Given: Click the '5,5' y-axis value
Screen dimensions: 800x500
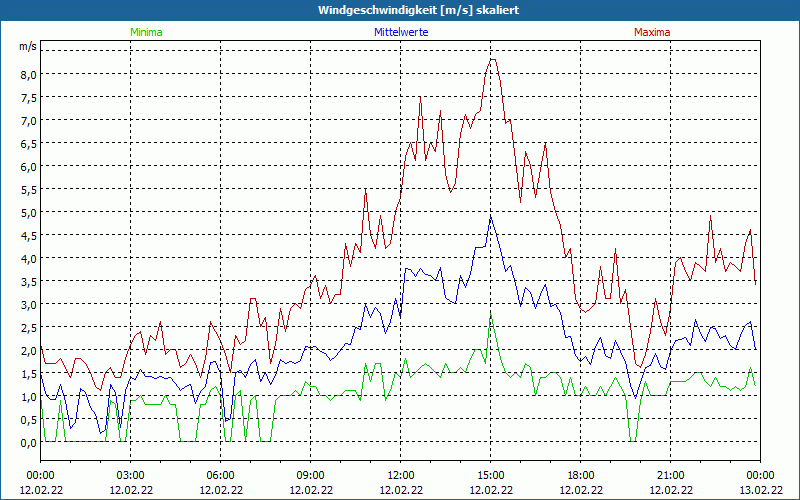Looking at the screenshot, I should tap(29, 189).
